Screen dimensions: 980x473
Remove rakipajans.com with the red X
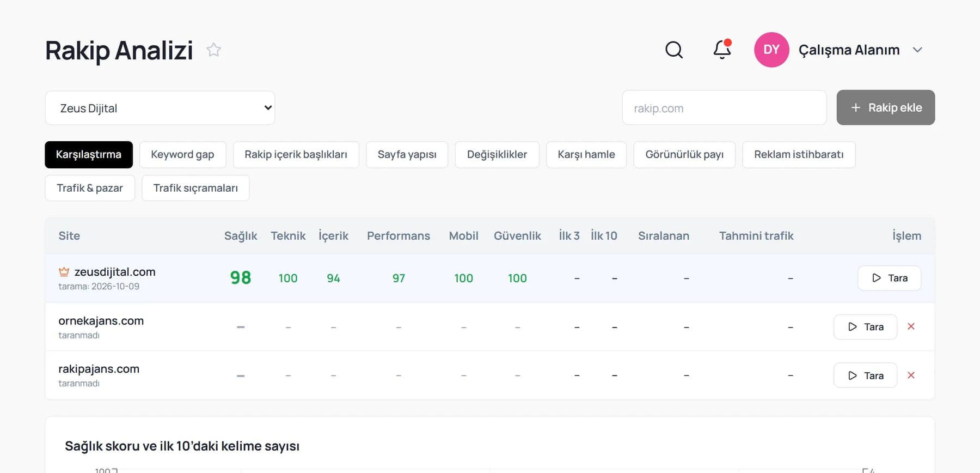(911, 375)
